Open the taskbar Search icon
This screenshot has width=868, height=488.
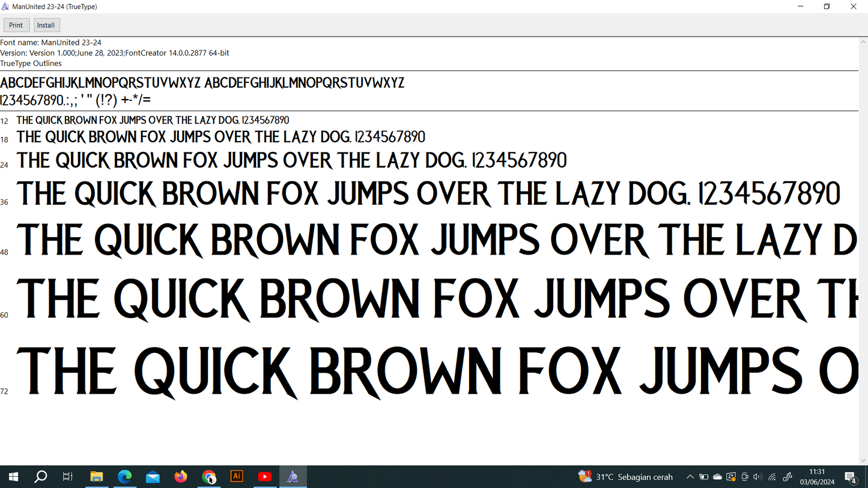click(40, 477)
